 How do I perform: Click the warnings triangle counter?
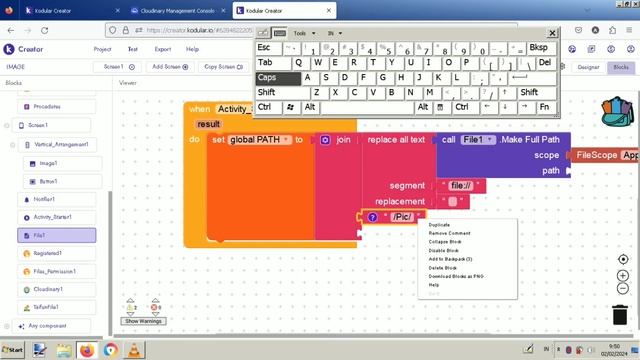click(x=131, y=307)
